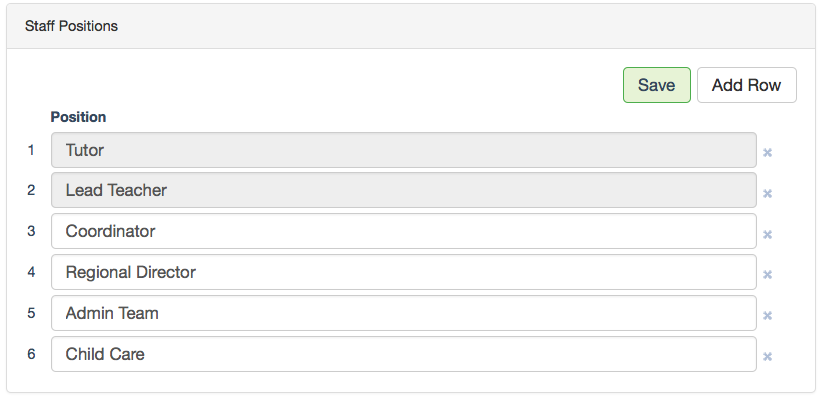This screenshot has height=405, width=828.
Task: Click into the Admin Team field
Action: [x=403, y=313]
